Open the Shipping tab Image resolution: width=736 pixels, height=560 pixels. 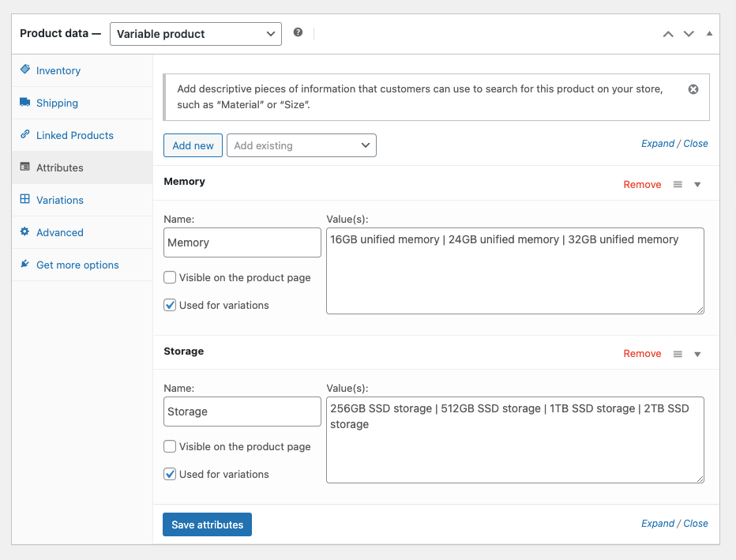click(57, 103)
